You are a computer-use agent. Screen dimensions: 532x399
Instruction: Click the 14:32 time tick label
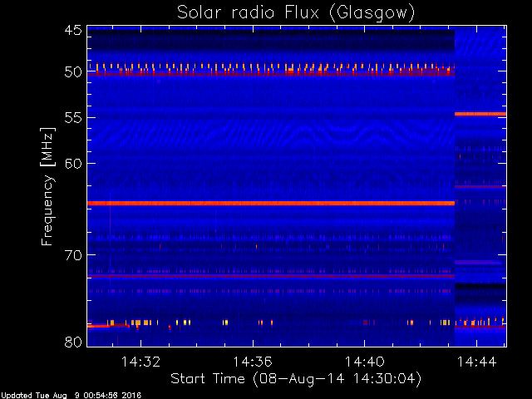pyautogui.click(x=140, y=362)
